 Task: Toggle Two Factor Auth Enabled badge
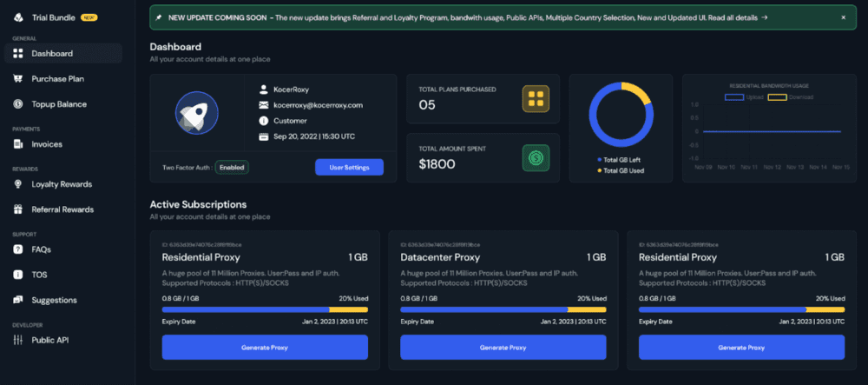click(x=232, y=167)
